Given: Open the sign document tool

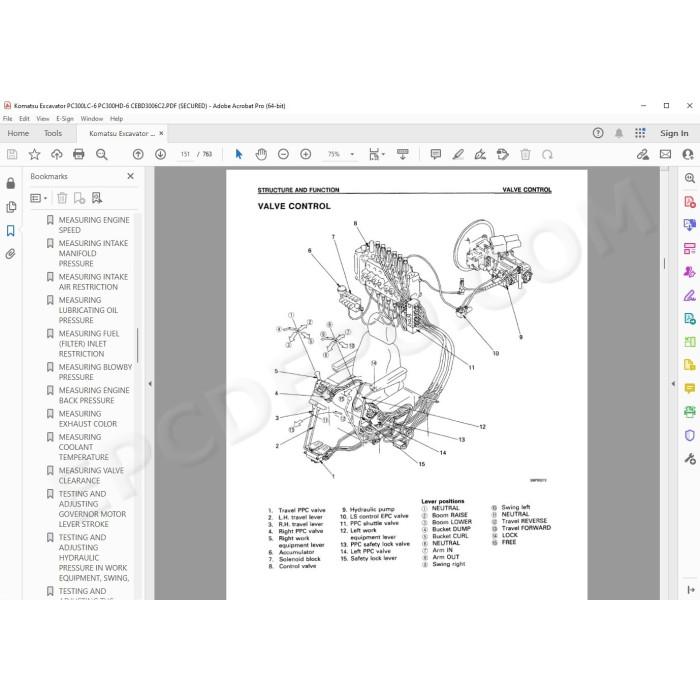Looking at the screenshot, I should click(480, 154).
